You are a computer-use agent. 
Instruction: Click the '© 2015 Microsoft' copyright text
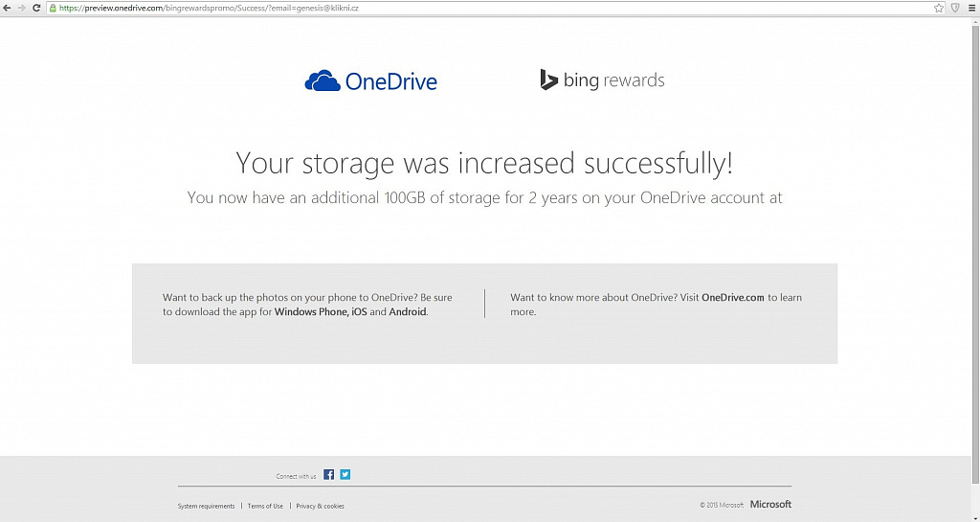(x=722, y=505)
